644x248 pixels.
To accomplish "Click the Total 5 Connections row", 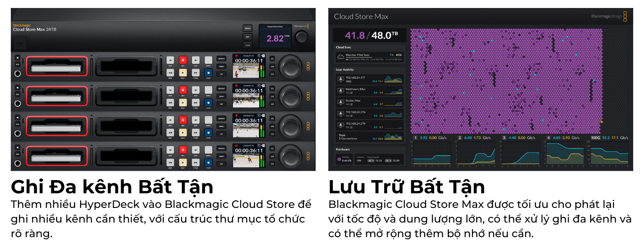I will pyautogui.click(x=370, y=137).
